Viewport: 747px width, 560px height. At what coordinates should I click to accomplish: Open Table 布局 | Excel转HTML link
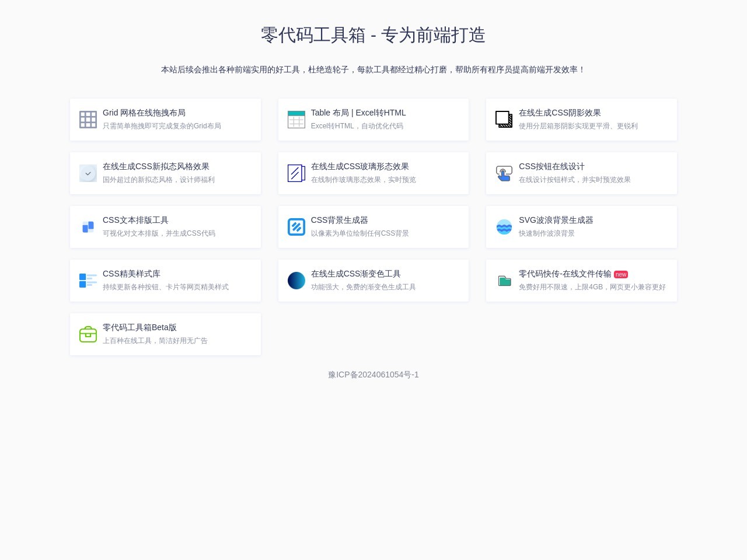tap(358, 113)
